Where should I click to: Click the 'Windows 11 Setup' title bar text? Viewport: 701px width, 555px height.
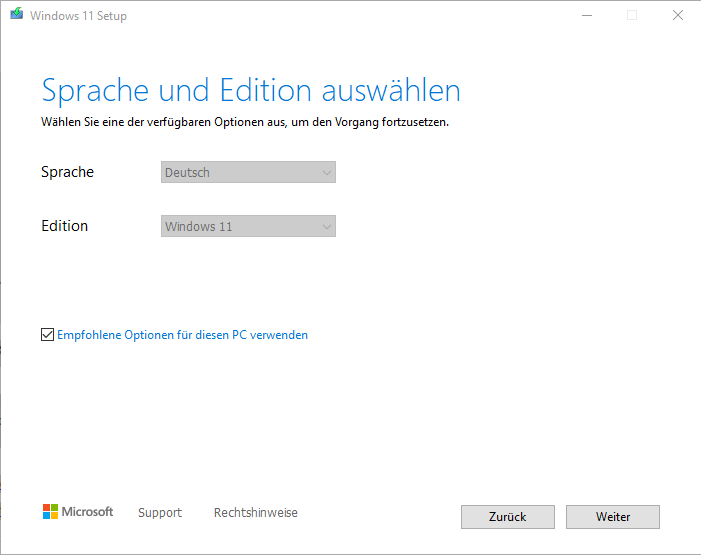pos(78,16)
